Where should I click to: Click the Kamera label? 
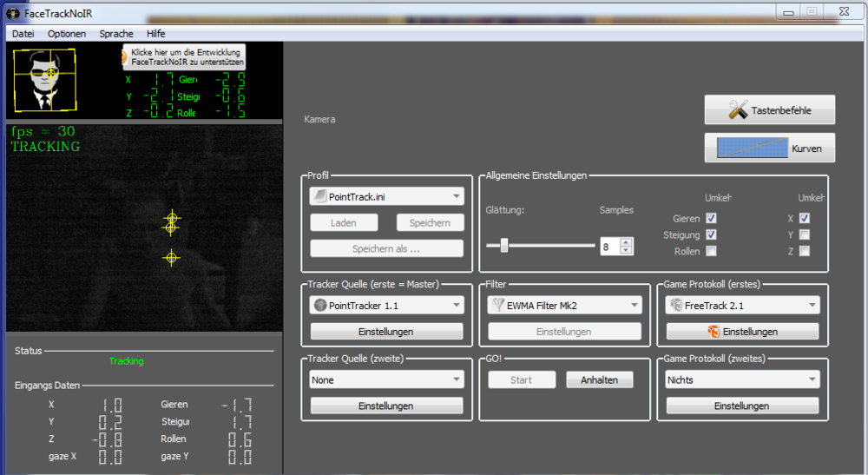319,119
